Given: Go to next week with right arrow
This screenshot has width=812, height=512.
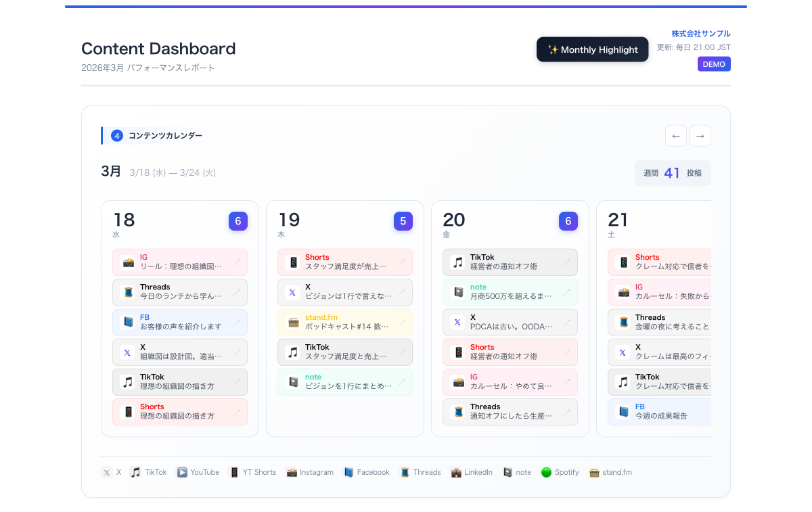Looking at the screenshot, I should point(700,136).
